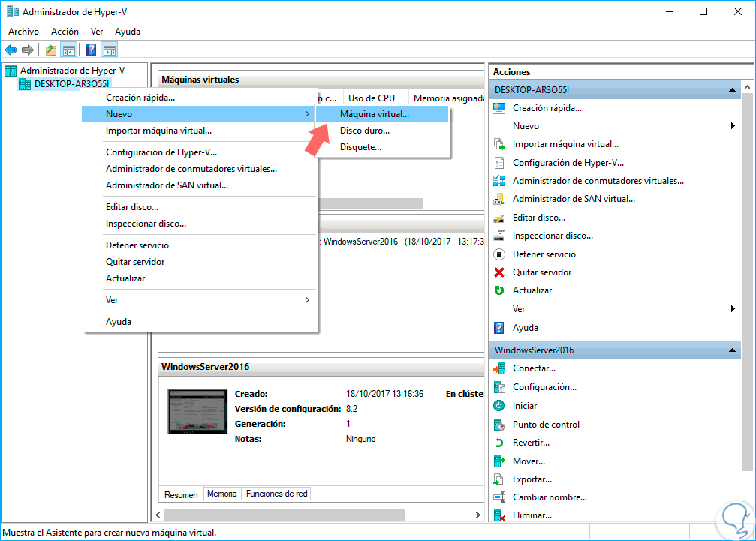This screenshot has width=756, height=541.
Task: Choose Disquete... from the Nuevo submenu
Action: pyautogui.click(x=382, y=147)
